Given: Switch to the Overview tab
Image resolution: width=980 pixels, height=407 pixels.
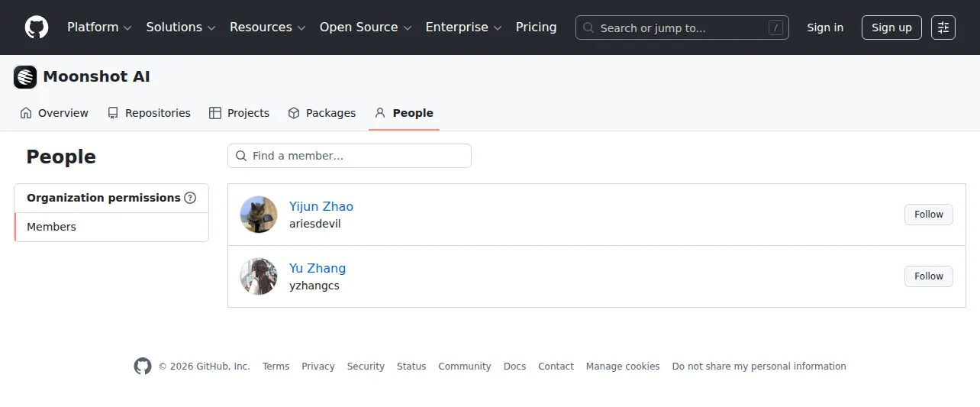Looking at the screenshot, I should [54, 113].
